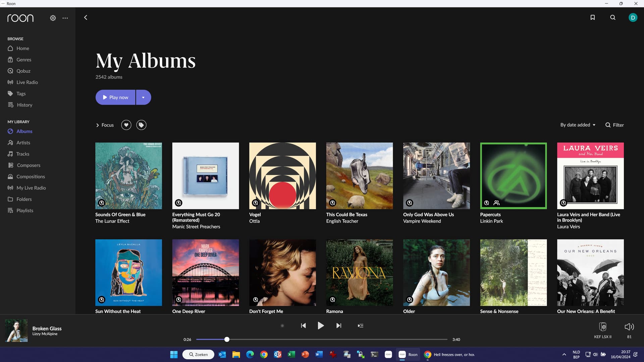Open Roon settings gear icon
Screen dimensions: 644x362
[53, 18]
